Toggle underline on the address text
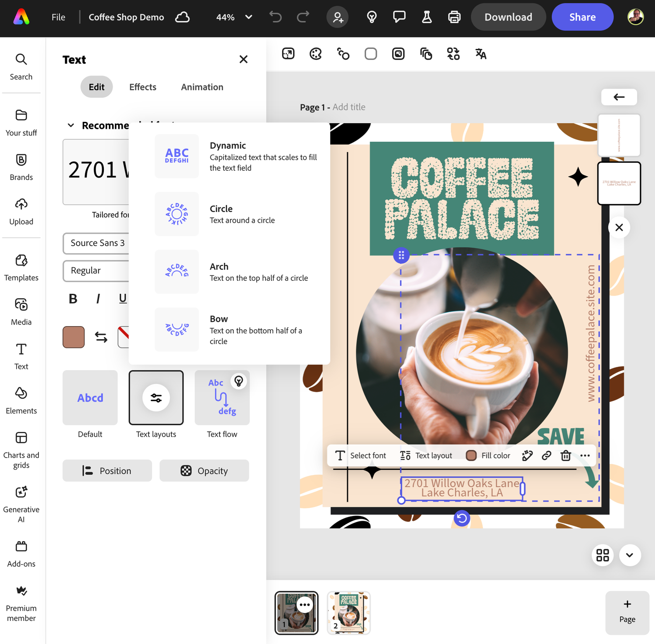This screenshot has width=655, height=644. click(123, 299)
